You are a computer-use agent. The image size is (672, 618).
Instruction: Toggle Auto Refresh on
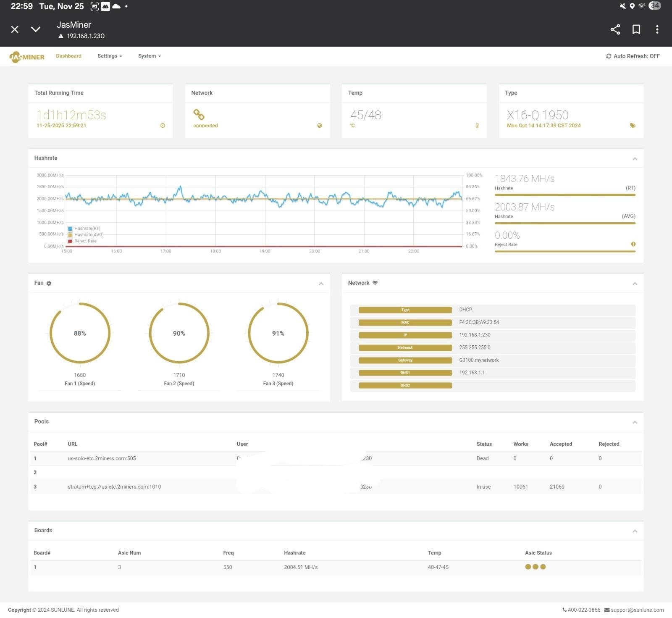pyautogui.click(x=633, y=56)
